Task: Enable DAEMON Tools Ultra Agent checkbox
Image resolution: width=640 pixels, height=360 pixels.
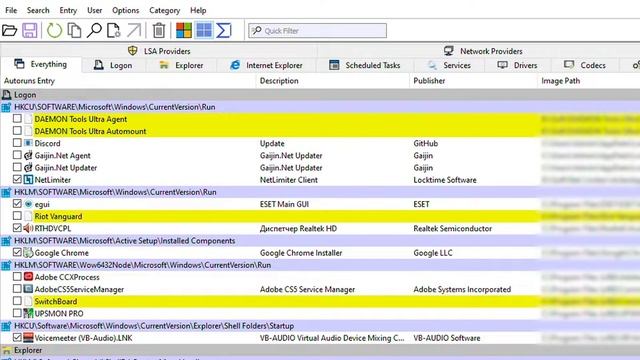Action: 17,119
